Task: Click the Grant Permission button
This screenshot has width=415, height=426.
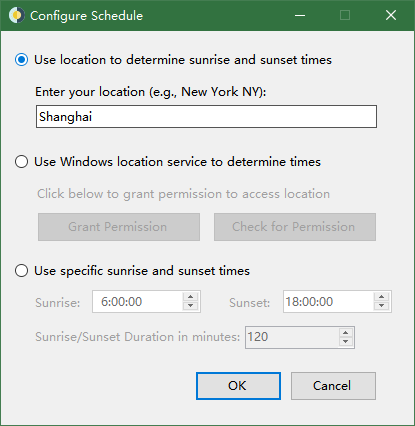Action: (x=119, y=227)
